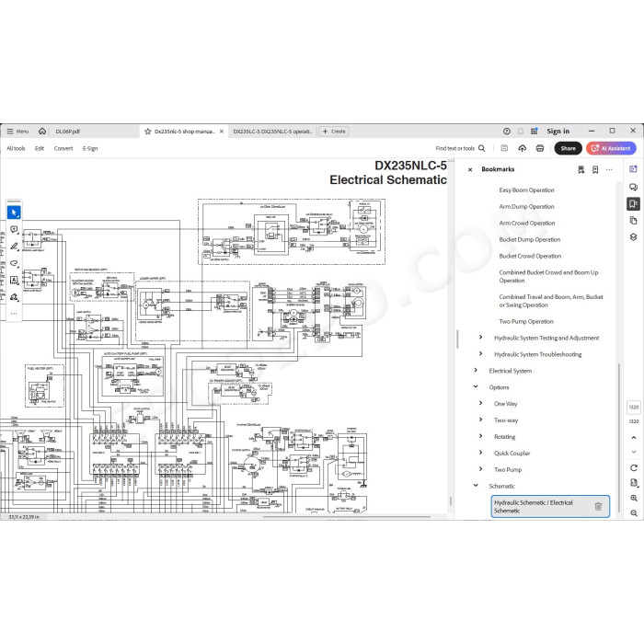This screenshot has width=644, height=644.
Task: Print the document
Action: (540, 148)
